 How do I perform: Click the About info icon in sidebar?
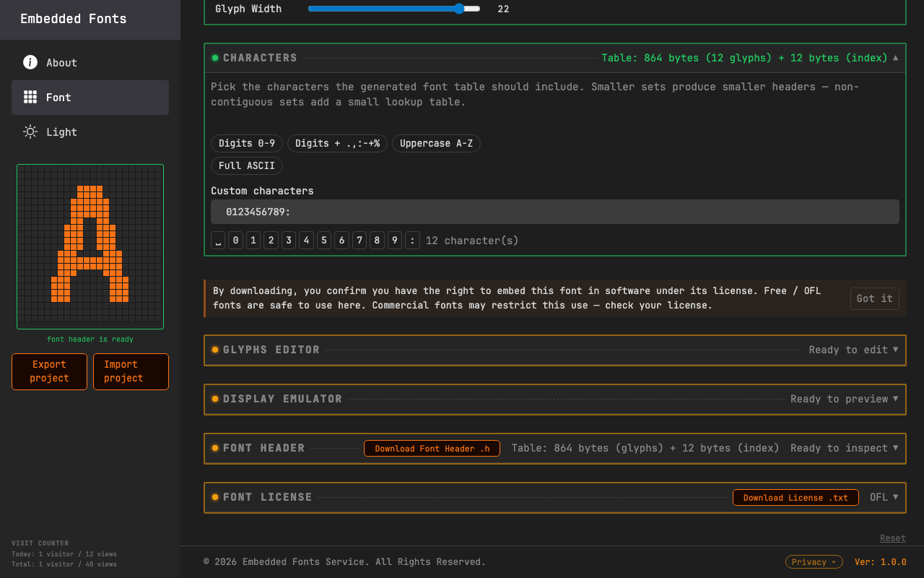pyautogui.click(x=30, y=62)
